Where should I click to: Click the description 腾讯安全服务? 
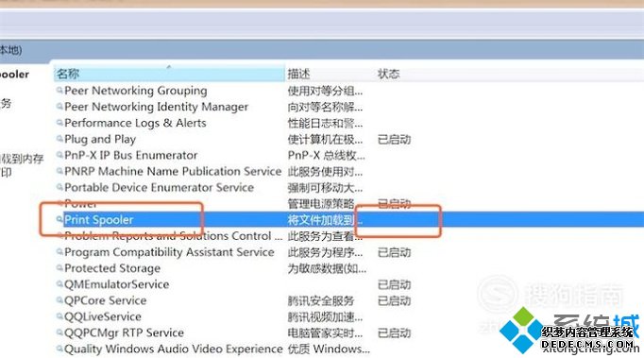click(x=321, y=301)
